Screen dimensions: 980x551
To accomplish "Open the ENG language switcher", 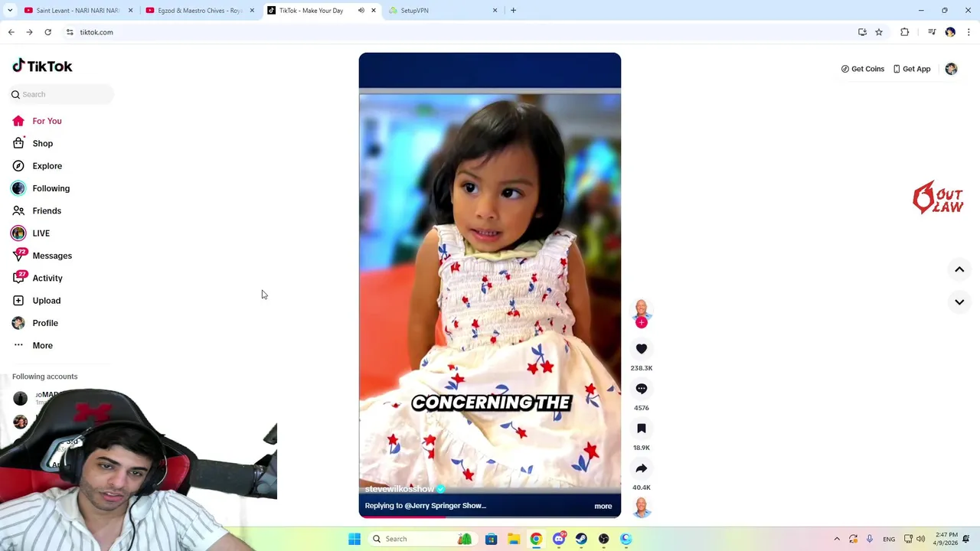I will [889, 539].
